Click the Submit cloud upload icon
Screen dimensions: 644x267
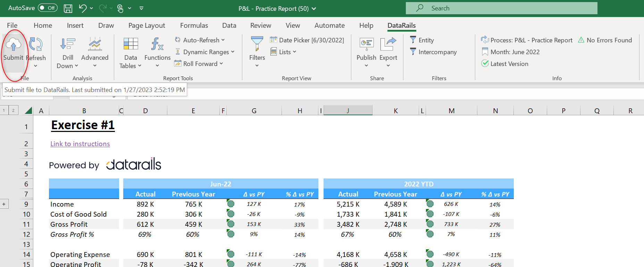pos(13,44)
